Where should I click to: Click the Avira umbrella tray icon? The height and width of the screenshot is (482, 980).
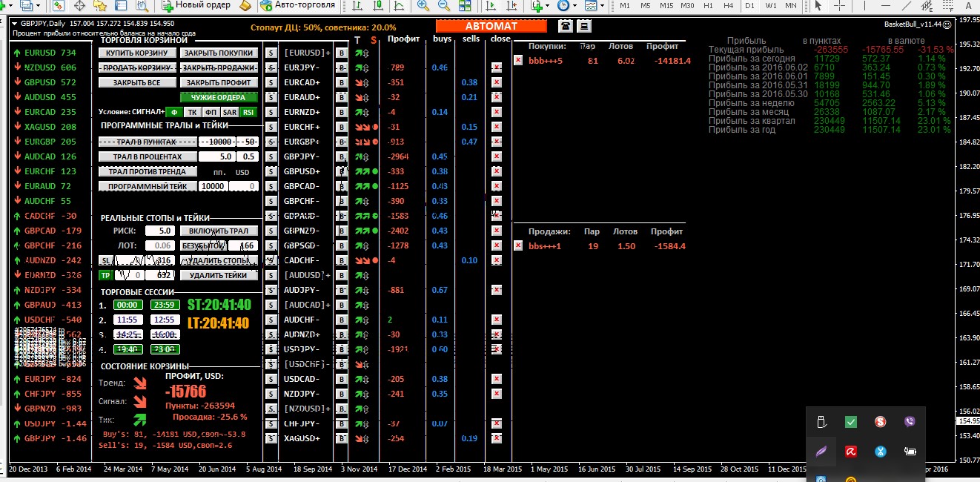(851, 451)
